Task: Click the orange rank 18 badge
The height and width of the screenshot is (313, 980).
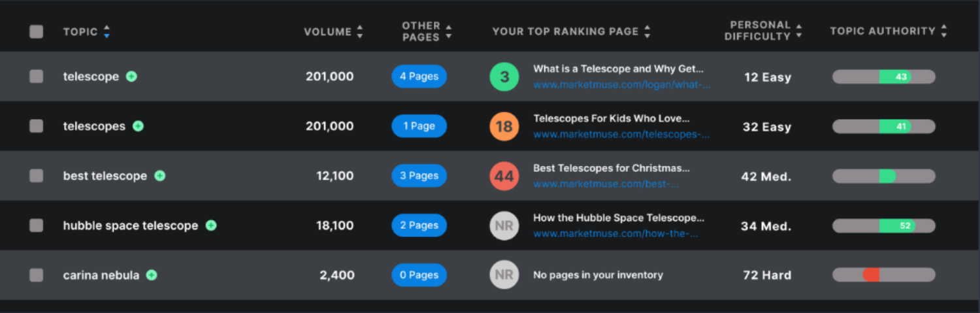Action: (504, 127)
